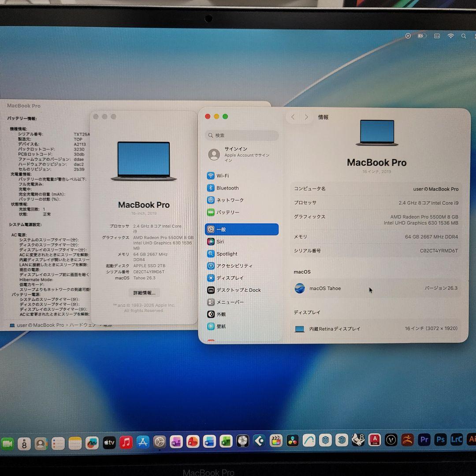Open 外観 in the Settings sidebar
Viewport: 476px width, 476px height.
pyautogui.click(x=242, y=314)
